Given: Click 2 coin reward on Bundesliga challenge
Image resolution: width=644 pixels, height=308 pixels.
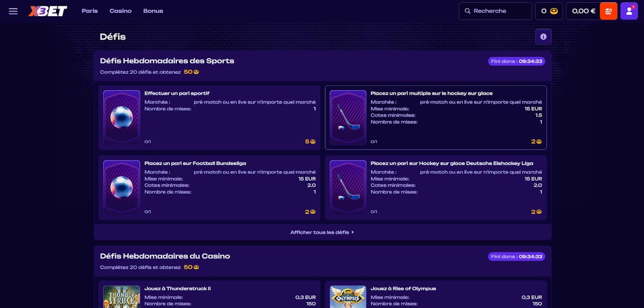Looking at the screenshot, I should click(310, 212).
